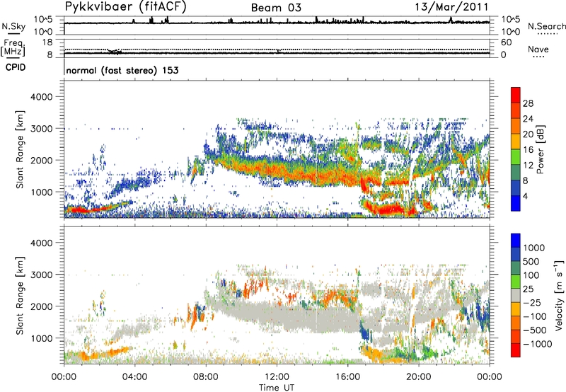Click Slant Range label of power panel
566x392 pixels.
tap(20, 149)
